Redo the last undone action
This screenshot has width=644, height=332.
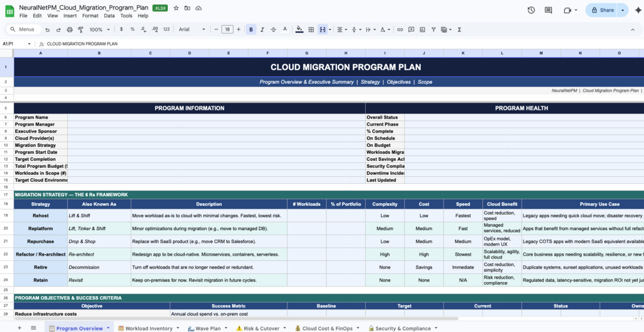point(58,29)
